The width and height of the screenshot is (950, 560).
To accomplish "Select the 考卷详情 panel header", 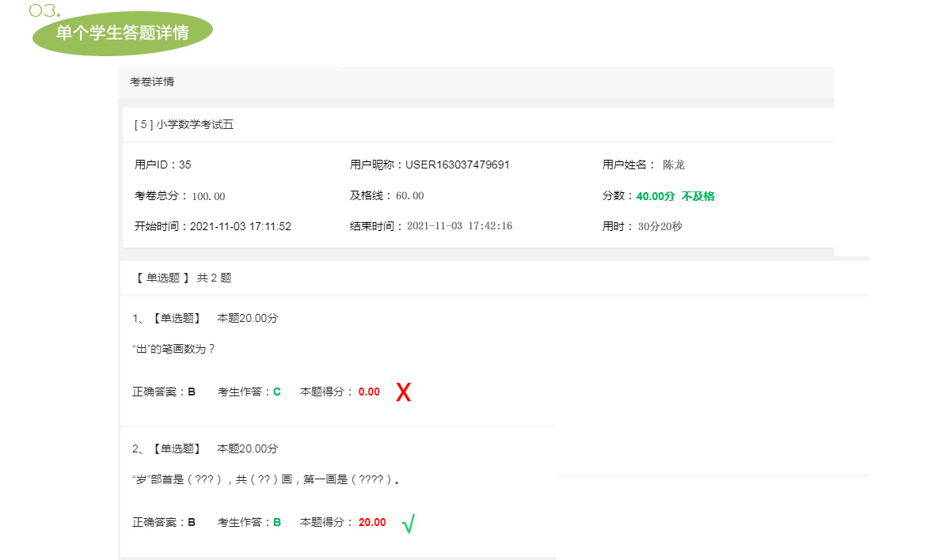I will (x=152, y=81).
